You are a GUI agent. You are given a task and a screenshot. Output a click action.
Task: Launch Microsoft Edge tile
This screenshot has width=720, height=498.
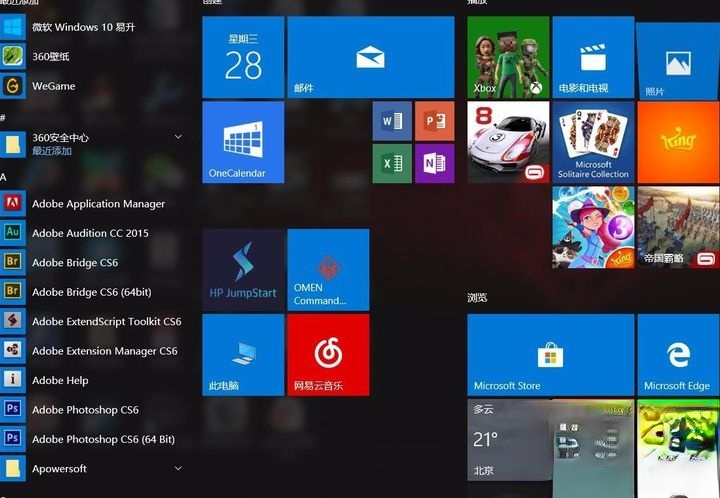tap(678, 354)
